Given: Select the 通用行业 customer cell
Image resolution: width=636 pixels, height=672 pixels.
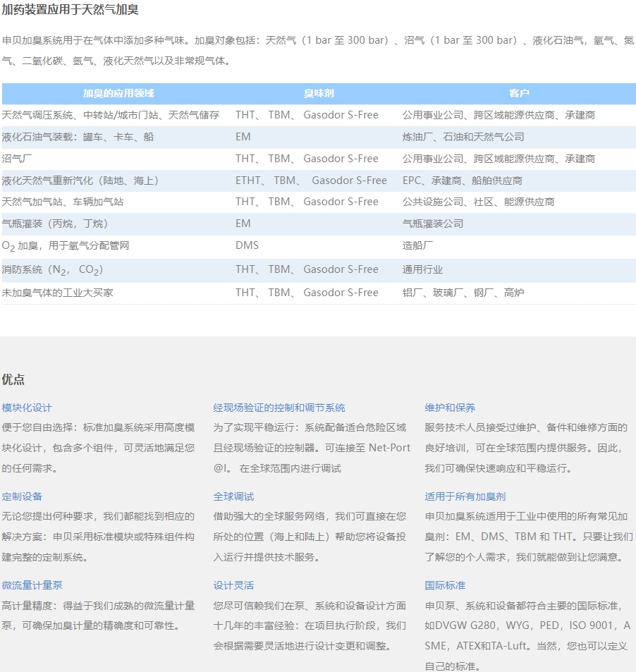Looking at the screenshot, I should pyautogui.click(x=422, y=269).
